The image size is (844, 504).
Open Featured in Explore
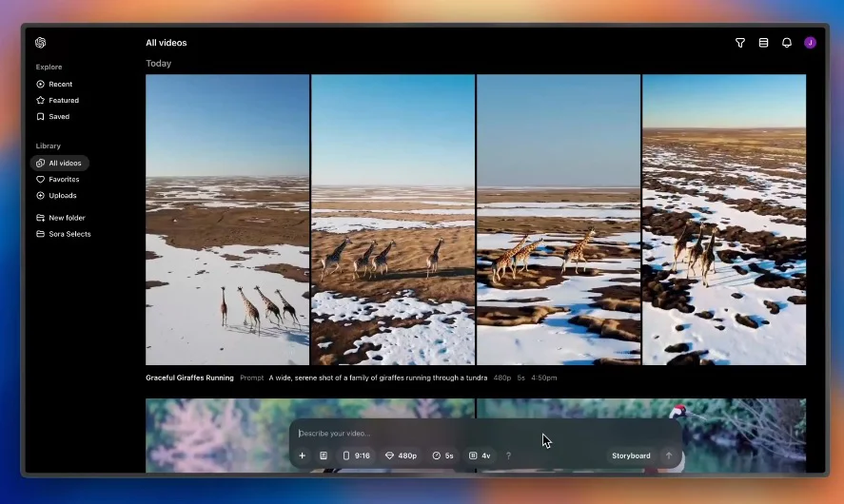point(58,100)
